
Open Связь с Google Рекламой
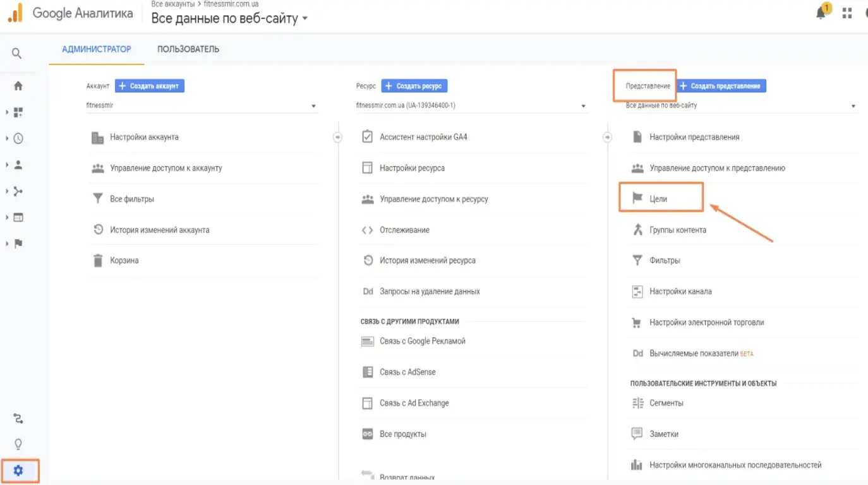click(x=423, y=341)
